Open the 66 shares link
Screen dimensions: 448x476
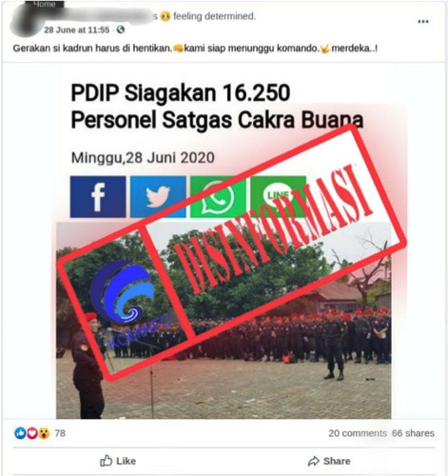click(x=413, y=433)
